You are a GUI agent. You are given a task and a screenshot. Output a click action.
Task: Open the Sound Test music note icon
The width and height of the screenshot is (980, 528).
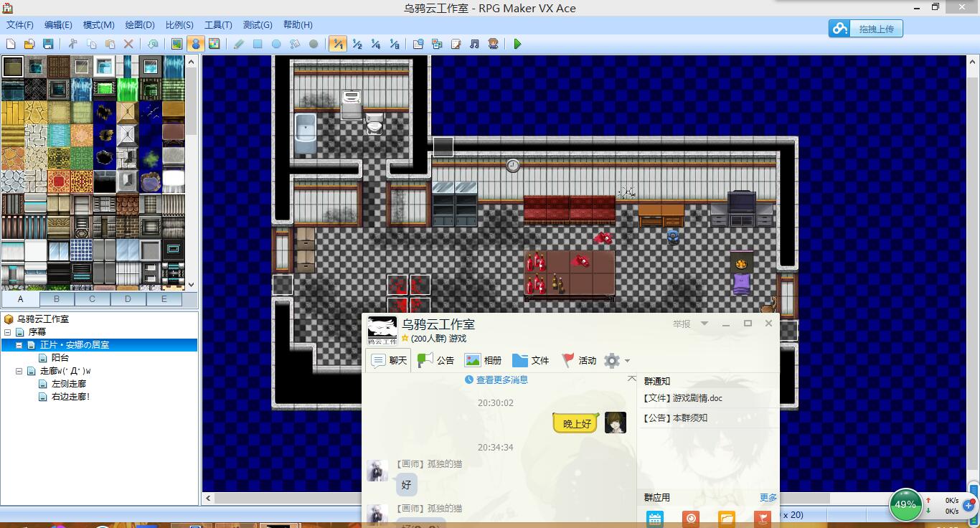pyautogui.click(x=474, y=44)
